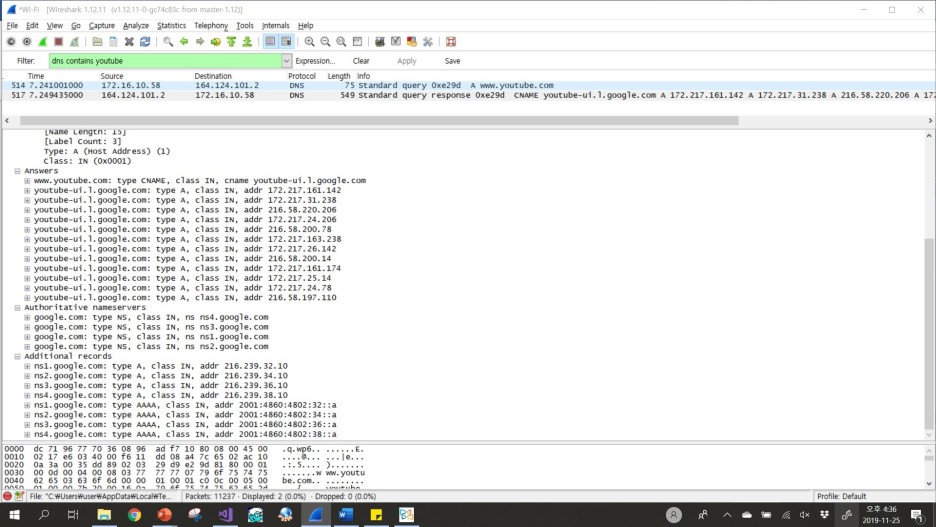Open Windows Start menu
936x527 pixels.
point(14,514)
